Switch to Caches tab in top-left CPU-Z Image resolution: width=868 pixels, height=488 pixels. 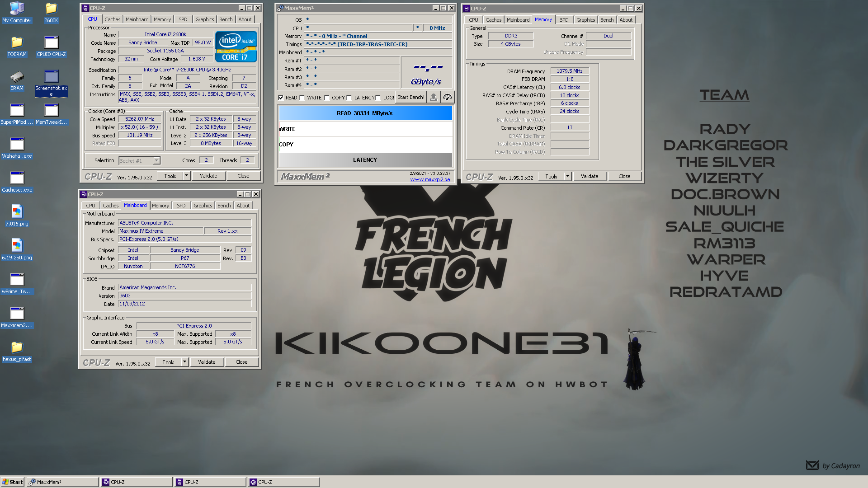113,19
